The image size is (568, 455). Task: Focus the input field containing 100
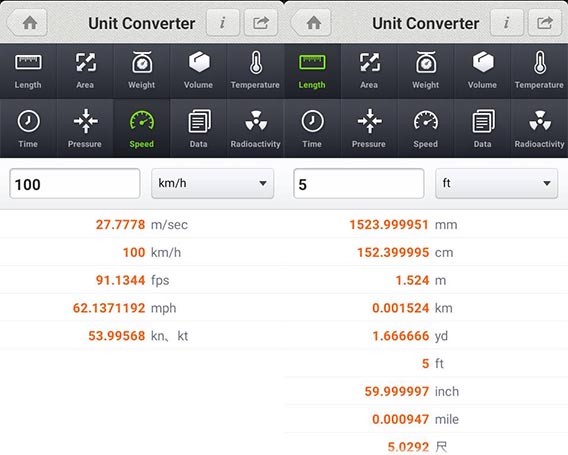[x=75, y=184]
